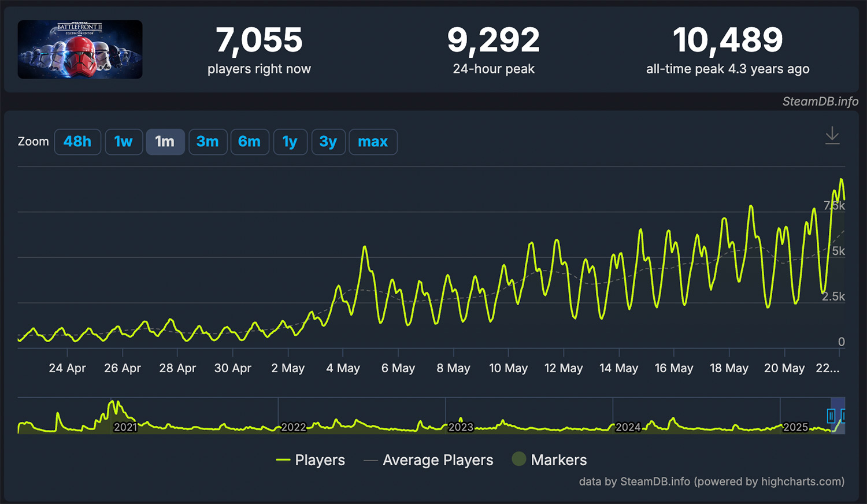Click the 30 Apr x-axis label
The width and height of the screenshot is (867, 504).
click(233, 368)
